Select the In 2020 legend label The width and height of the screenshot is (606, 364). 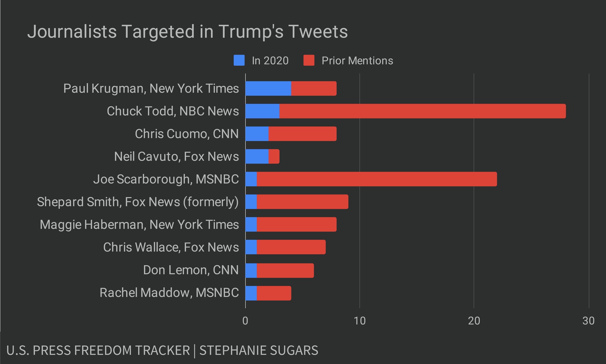coord(270,61)
